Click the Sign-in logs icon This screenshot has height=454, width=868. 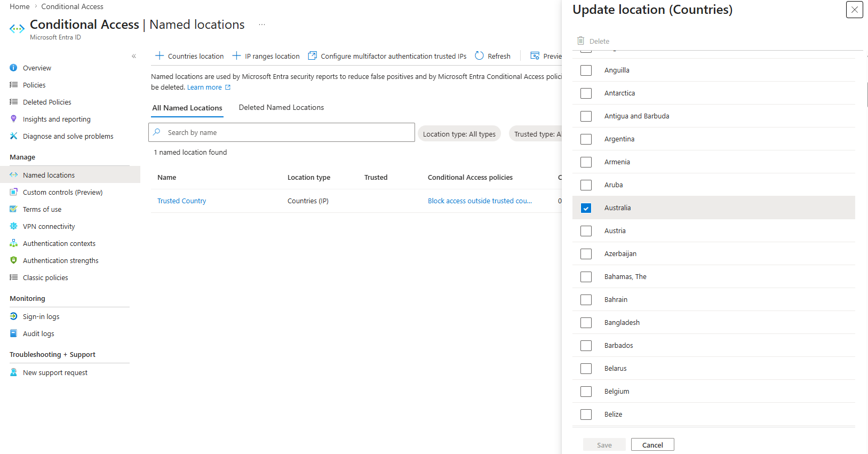click(x=13, y=316)
